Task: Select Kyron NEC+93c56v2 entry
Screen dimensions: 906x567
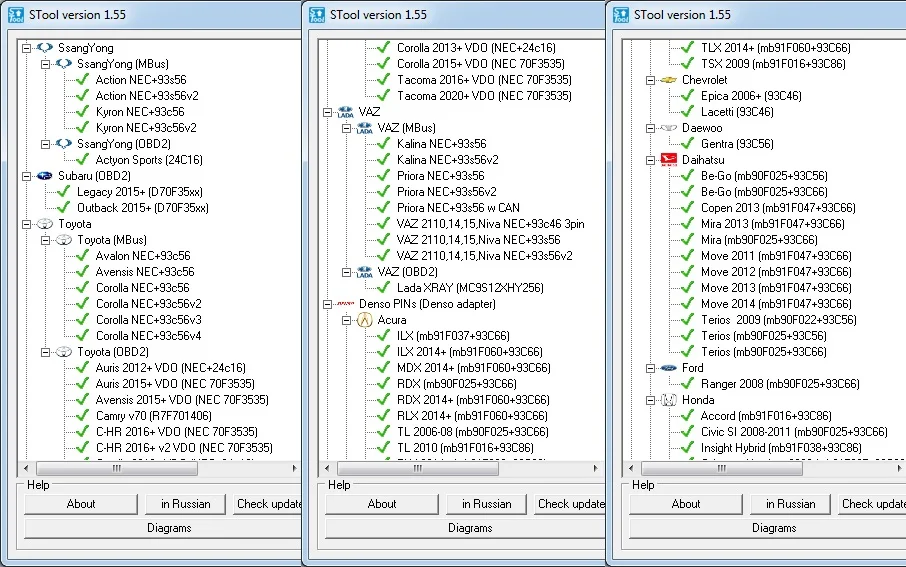Action: tap(146, 128)
